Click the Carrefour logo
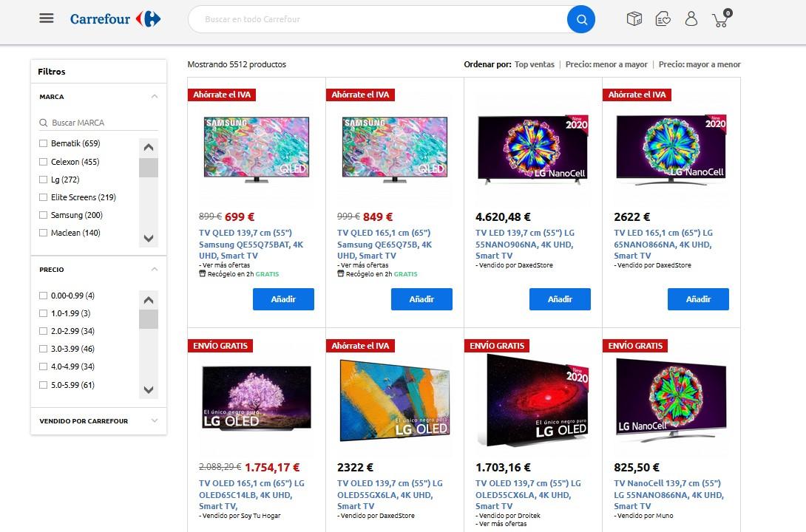The image size is (806, 532). [x=115, y=19]
